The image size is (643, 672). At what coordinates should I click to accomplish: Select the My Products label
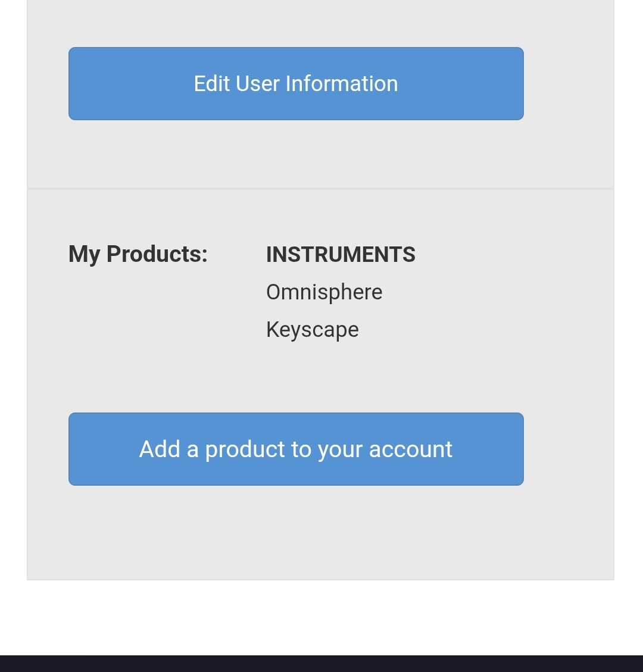pos(138,254)
